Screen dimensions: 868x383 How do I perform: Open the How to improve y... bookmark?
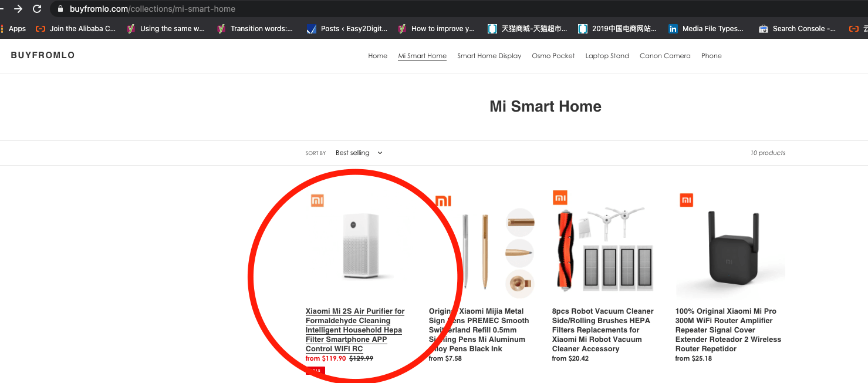click(437, 28)
